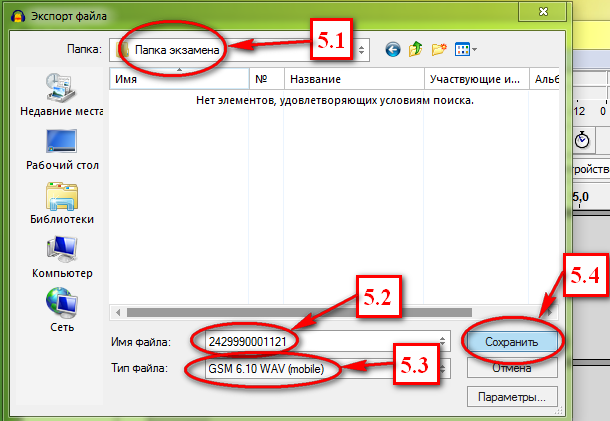Open the View menu icon
Image resolution: width=610 pixels, height=421 pixels.
(x=466, y=48)
